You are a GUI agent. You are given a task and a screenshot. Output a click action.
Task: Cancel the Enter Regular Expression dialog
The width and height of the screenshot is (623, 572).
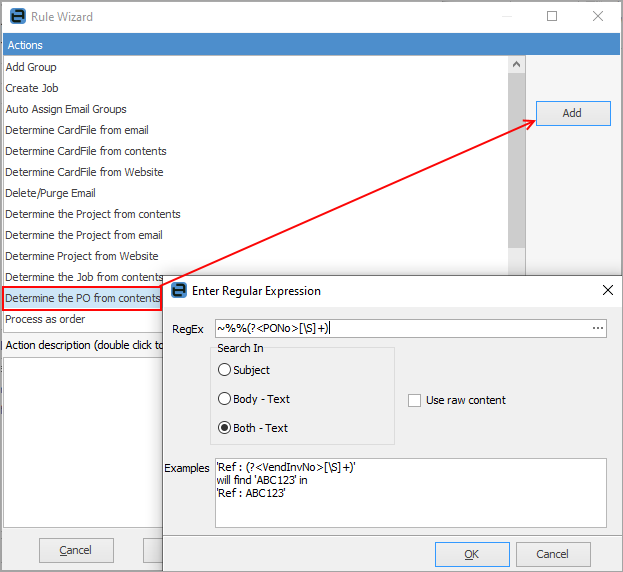pos(553,554)
